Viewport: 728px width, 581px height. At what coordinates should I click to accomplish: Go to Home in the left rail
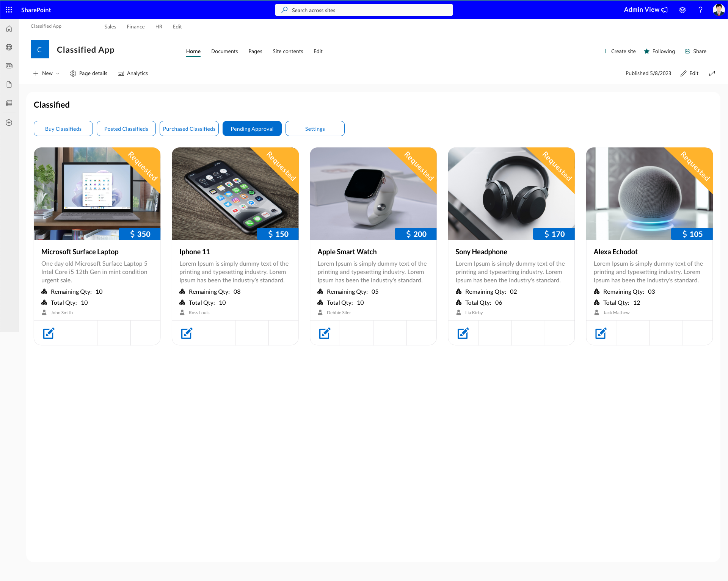click(9, 29)
